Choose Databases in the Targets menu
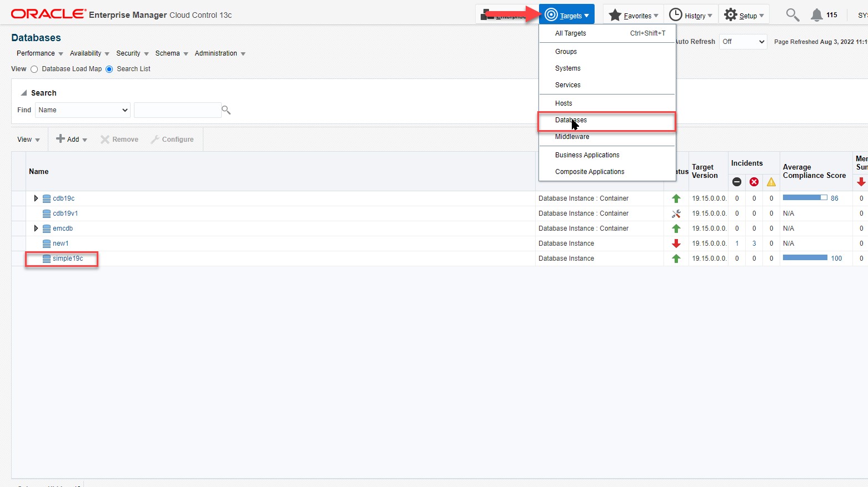Viewport: 868px width, 487px height. (607, 120)
